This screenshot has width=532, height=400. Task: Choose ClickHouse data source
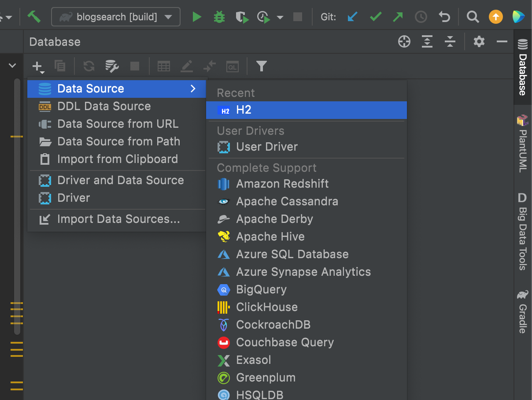[307, 307]
